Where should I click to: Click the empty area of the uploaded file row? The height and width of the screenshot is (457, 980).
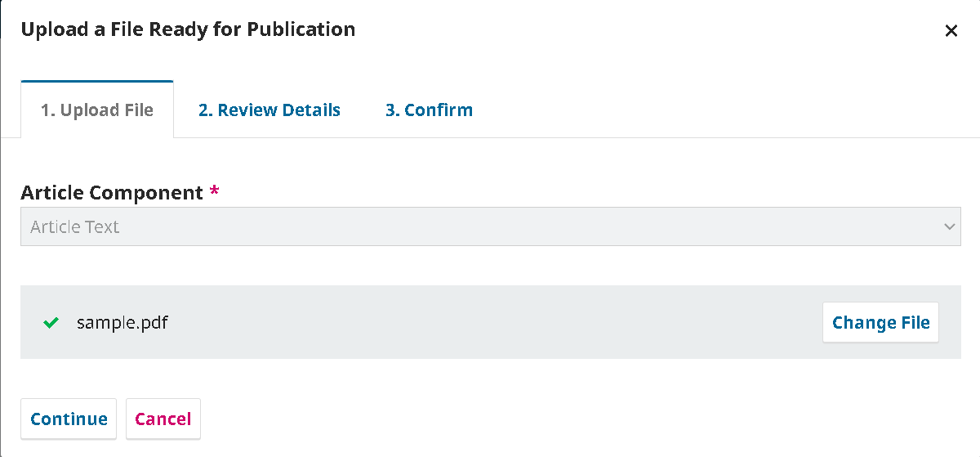(490, 323)
